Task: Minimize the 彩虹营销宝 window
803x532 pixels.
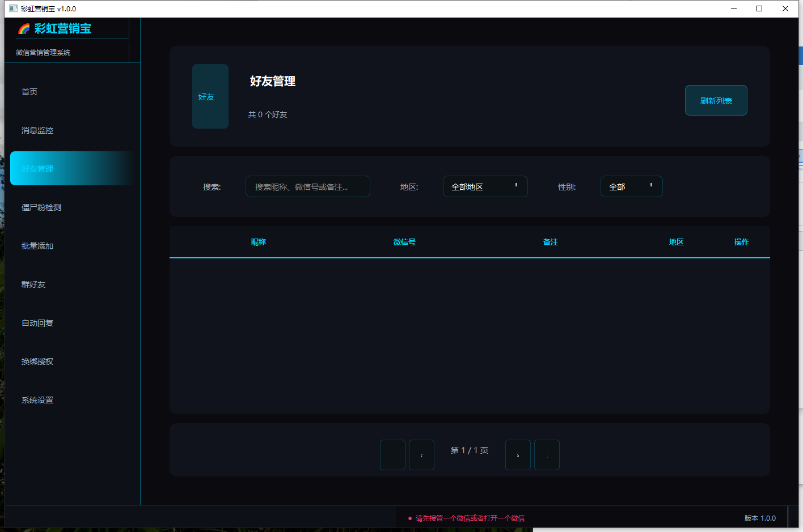Action: pos(734,8)
